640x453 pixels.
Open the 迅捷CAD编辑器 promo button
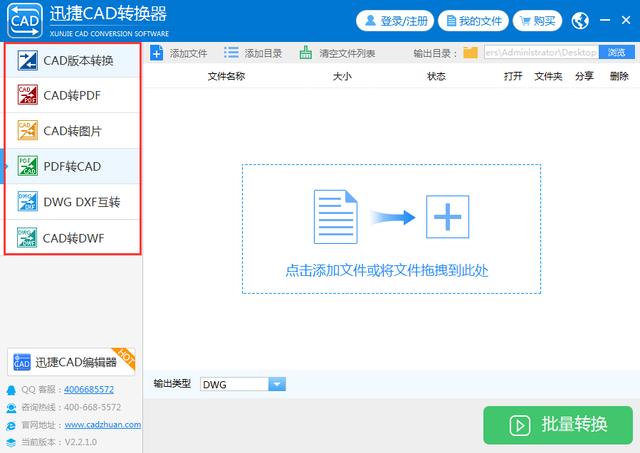point(71,362)
